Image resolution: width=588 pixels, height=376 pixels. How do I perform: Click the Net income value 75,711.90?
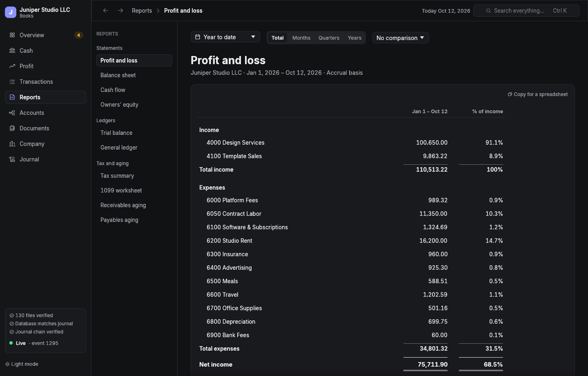click(432, 365)
